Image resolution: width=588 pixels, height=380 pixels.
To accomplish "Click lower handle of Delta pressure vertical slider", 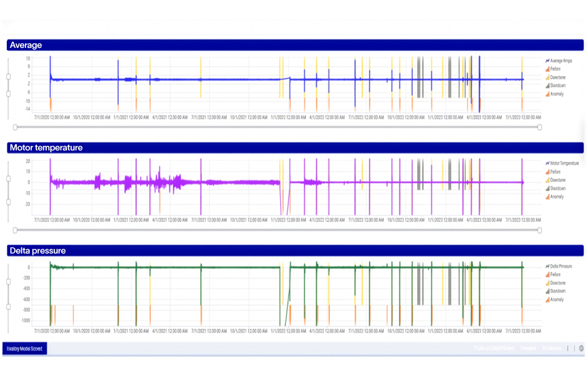I will (8, 307).
